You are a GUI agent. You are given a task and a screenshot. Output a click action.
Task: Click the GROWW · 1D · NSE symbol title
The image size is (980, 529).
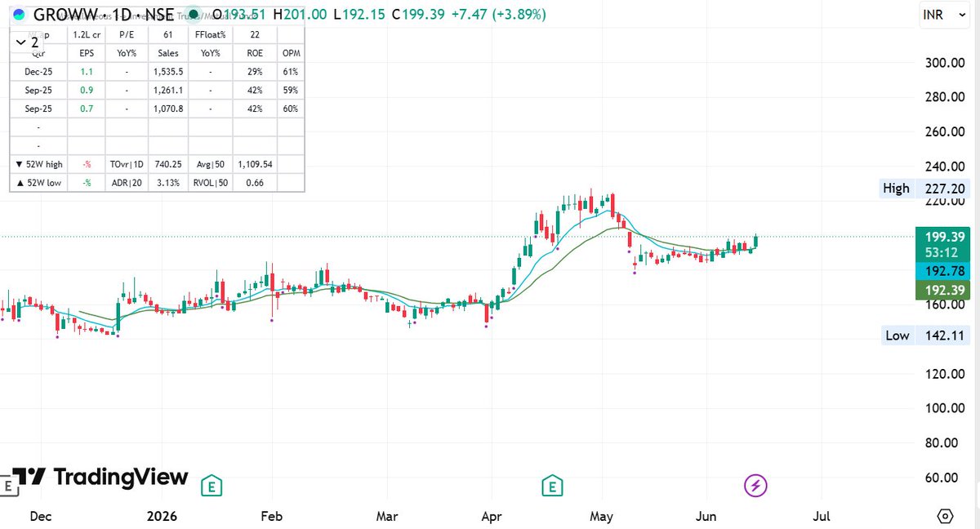tap(103, 15)
